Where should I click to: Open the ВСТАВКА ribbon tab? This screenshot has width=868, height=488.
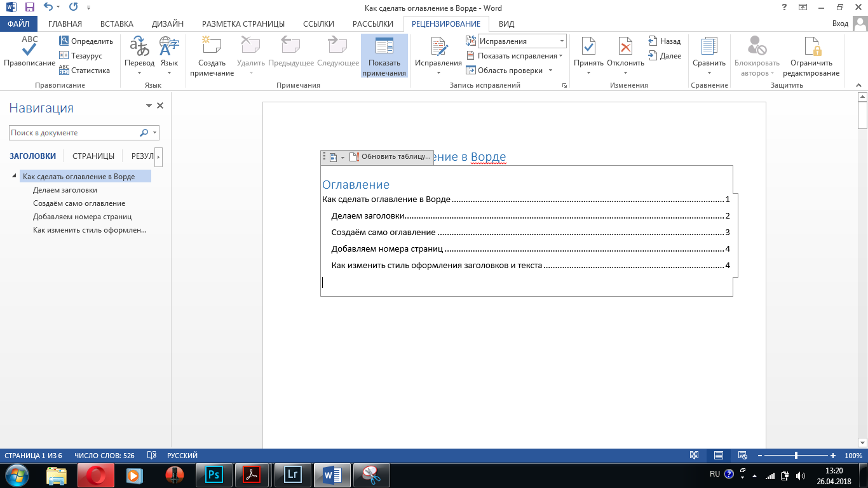[x=117, y=24]
